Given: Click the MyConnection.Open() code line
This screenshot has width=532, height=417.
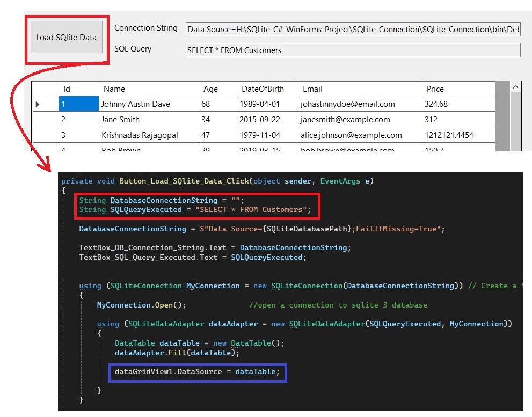Looking at the screenshot, I should pyautogui.click(x=141, y=305).
